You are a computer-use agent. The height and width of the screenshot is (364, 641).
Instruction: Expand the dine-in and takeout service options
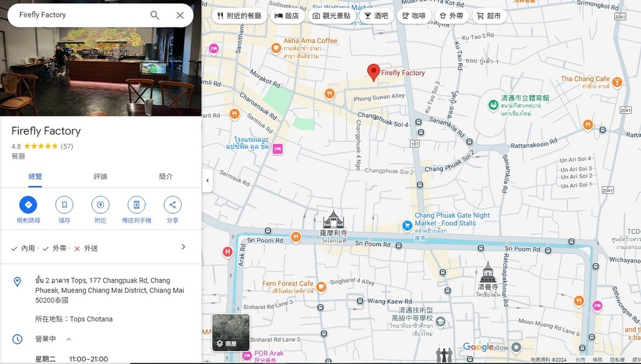[x=183, y=247]
